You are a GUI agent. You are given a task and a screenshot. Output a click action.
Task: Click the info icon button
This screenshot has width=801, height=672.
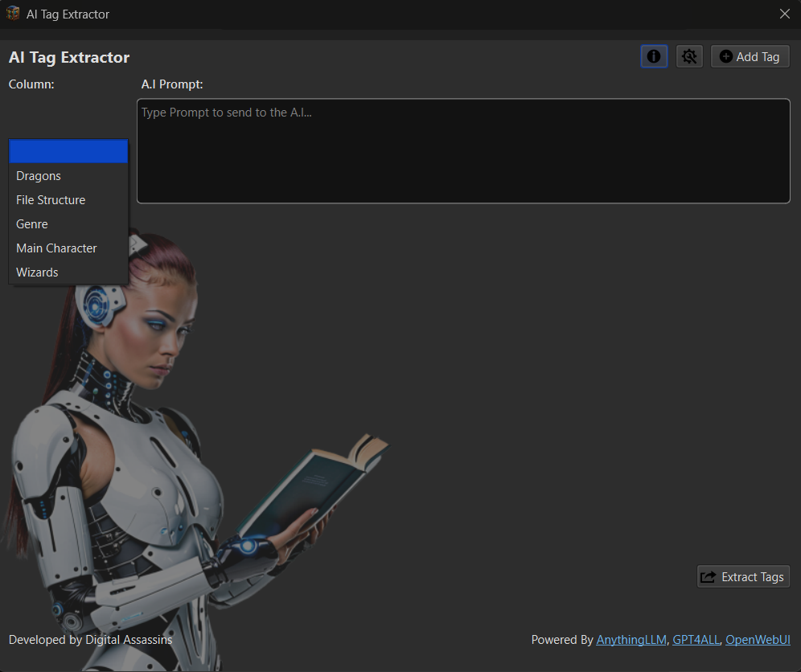[654, 57]
